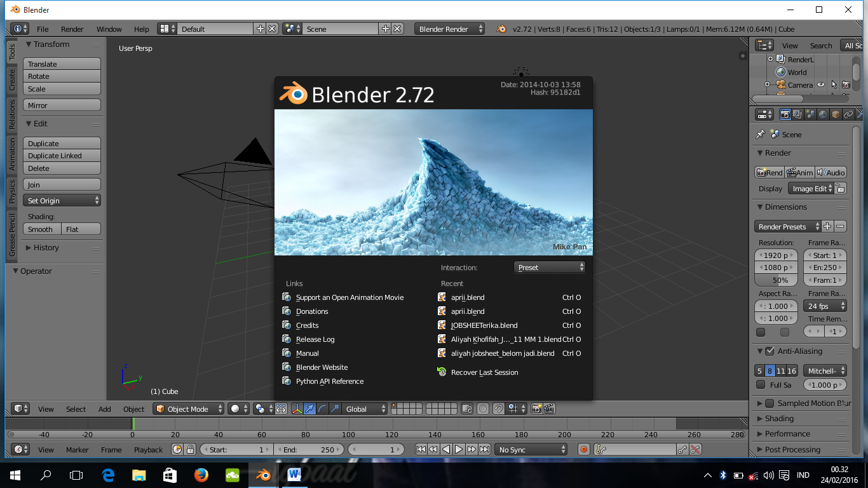The image size is (868, 488).
Task: Select 16 anti-aliasing samples
Action: coord(791,370)
